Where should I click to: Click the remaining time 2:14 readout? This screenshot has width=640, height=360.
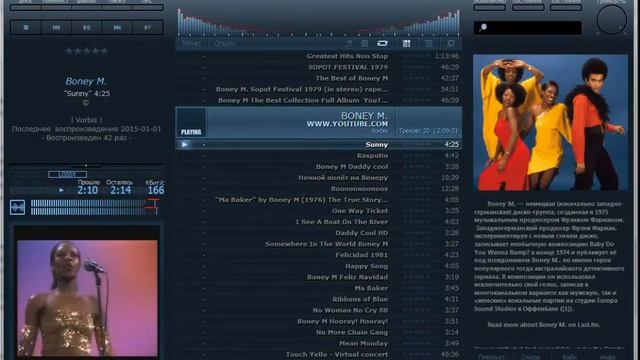[x=120, y=190]
